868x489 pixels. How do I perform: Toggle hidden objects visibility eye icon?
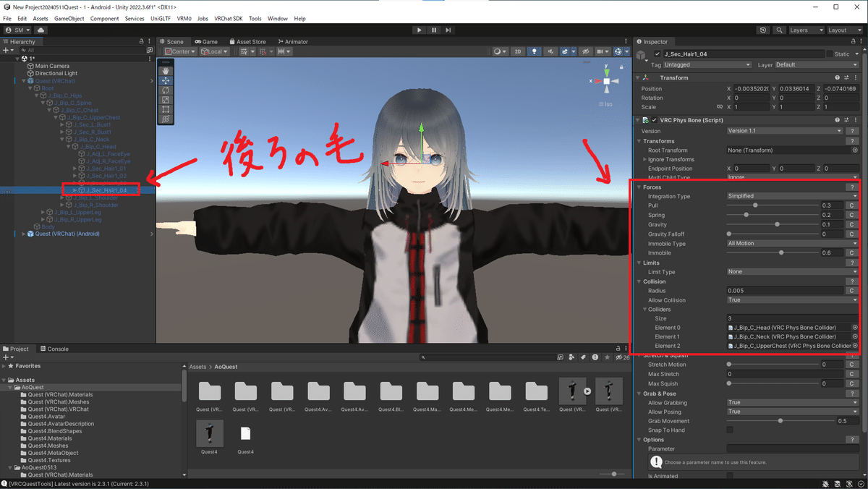(x=586, y=52)
